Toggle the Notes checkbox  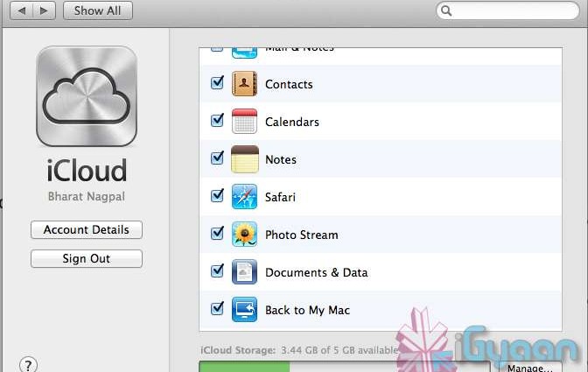[x=217, y=159]
